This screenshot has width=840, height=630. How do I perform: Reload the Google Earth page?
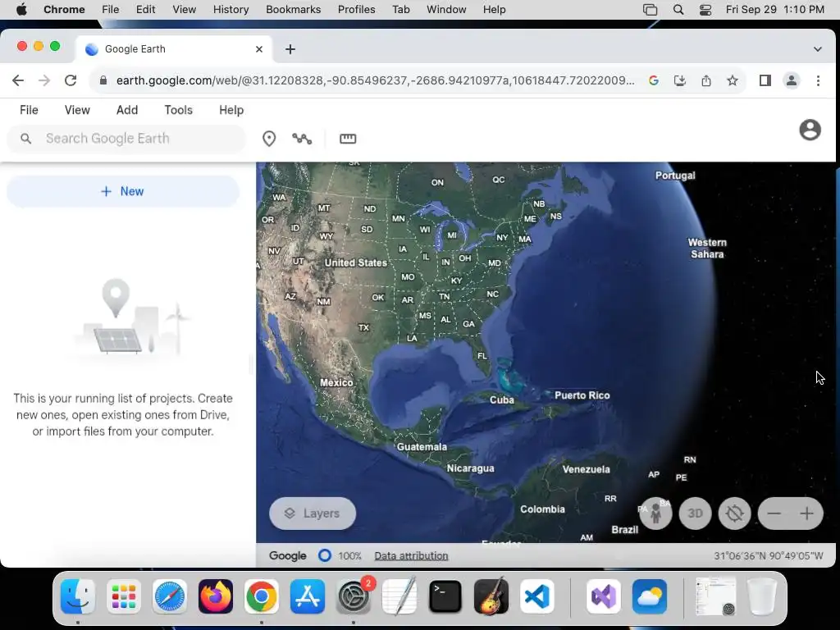pyautogui.click(x=71, y=80)
